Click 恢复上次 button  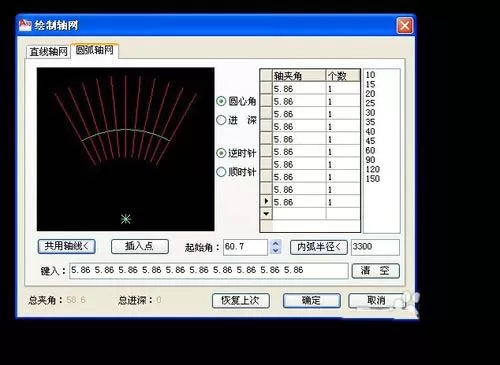click(x=241, y=301)
